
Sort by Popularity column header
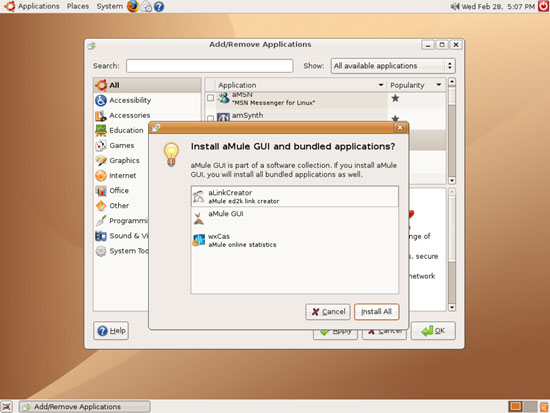tap(416, 85)
